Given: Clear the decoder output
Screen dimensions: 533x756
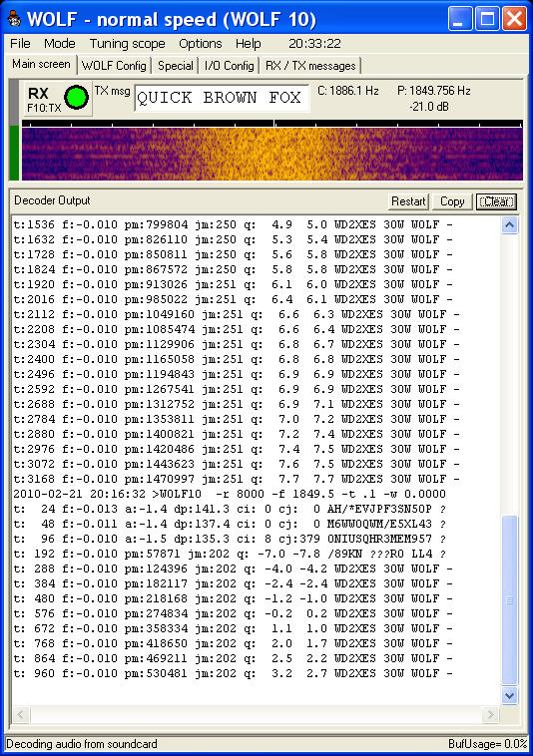Looking at the screenshot, I should pos(496,201).
